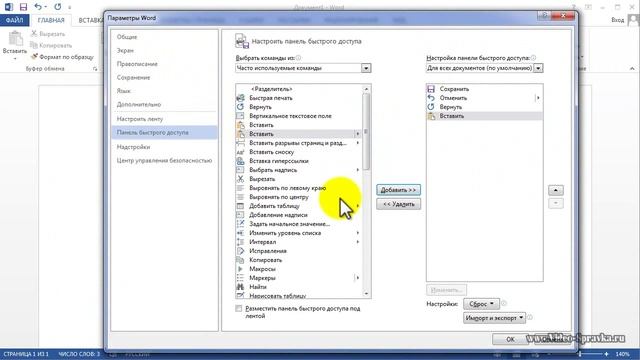Open Центр управления безопасностью category

[164, 160]
